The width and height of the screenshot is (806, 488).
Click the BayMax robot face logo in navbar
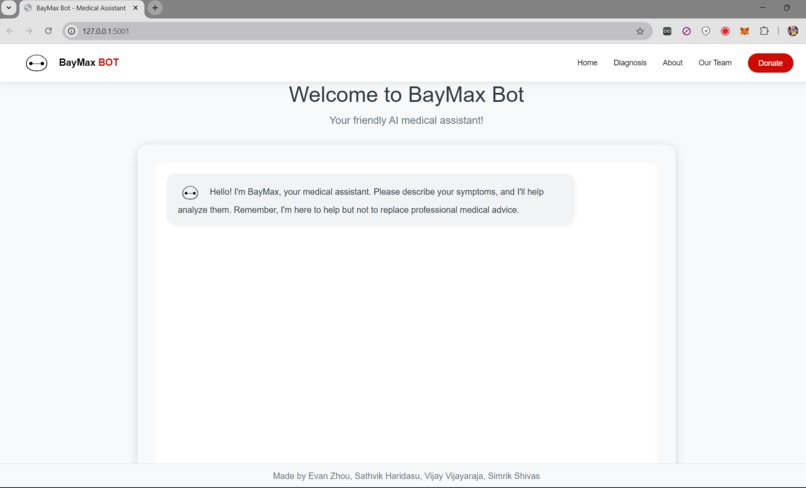[x=36, y=63]
